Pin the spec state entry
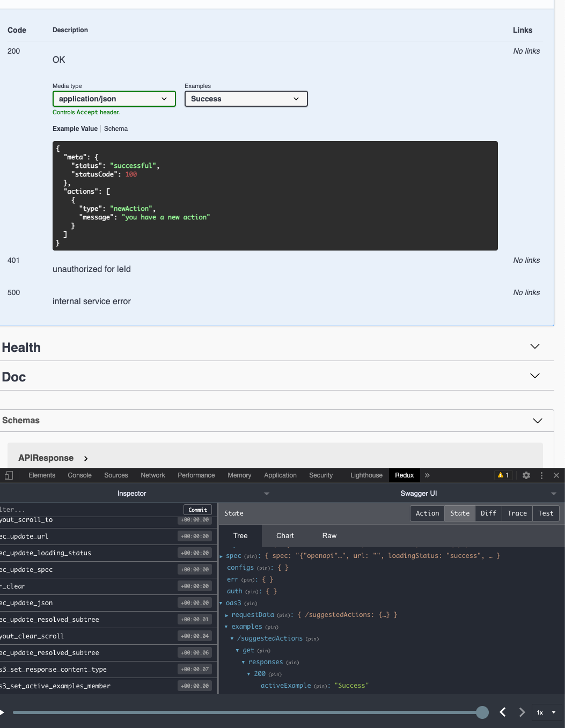This screenshot has width=565, height=728. [x=251, y=556]
